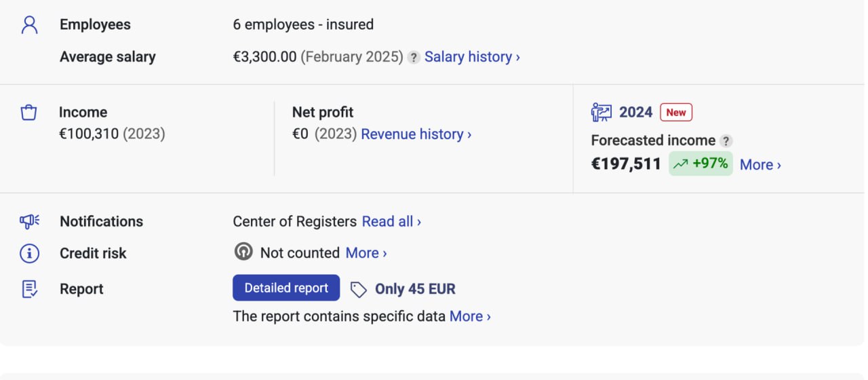Expand More for credit risk
Viewport: 868px width, 380px height.
pyautogui.click(x=366, y=253)
